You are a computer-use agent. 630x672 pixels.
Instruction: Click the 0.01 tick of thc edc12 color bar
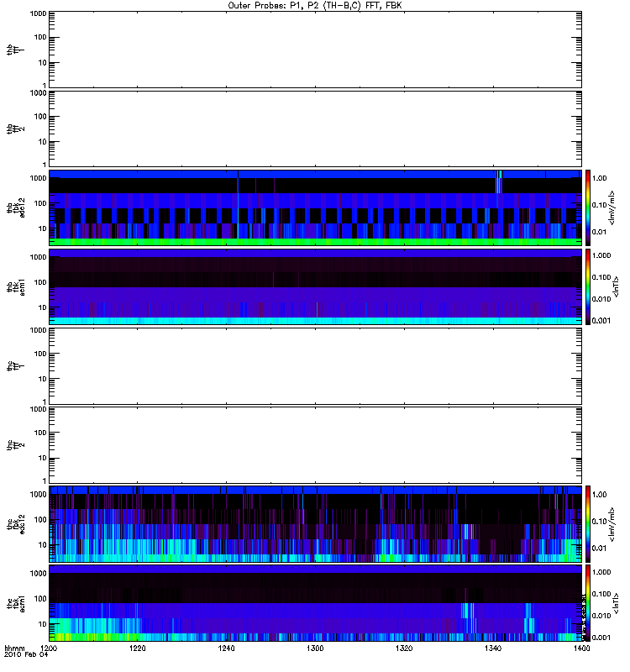pos(599,549)
